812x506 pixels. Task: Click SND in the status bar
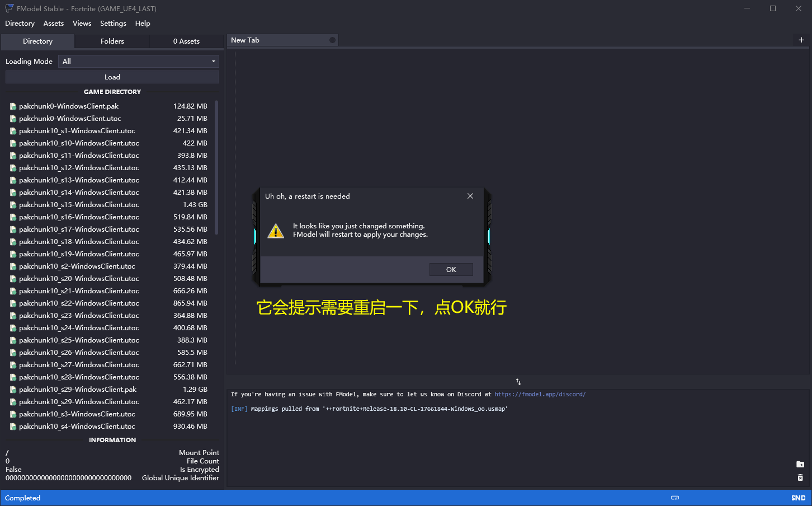799,498
